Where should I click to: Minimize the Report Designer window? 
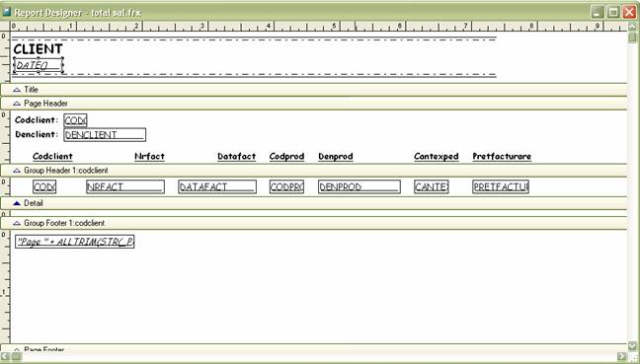pos(598,12)
